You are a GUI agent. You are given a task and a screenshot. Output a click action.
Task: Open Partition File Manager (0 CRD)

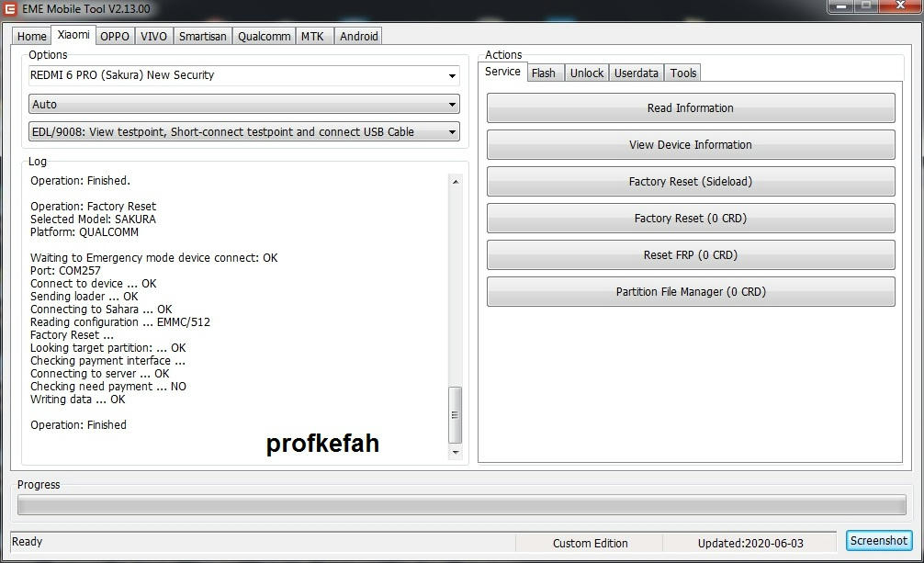tap(690, 291)
